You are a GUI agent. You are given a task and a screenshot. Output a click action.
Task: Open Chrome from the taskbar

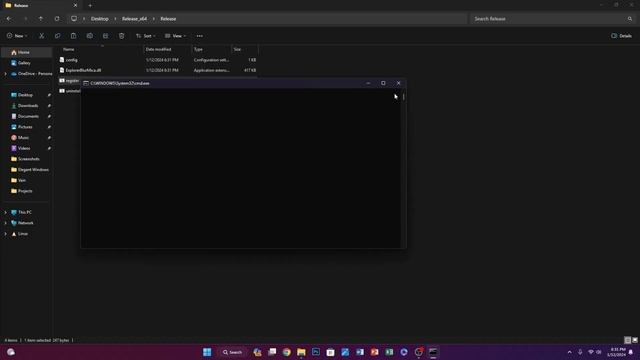click(x=287, y=352)
